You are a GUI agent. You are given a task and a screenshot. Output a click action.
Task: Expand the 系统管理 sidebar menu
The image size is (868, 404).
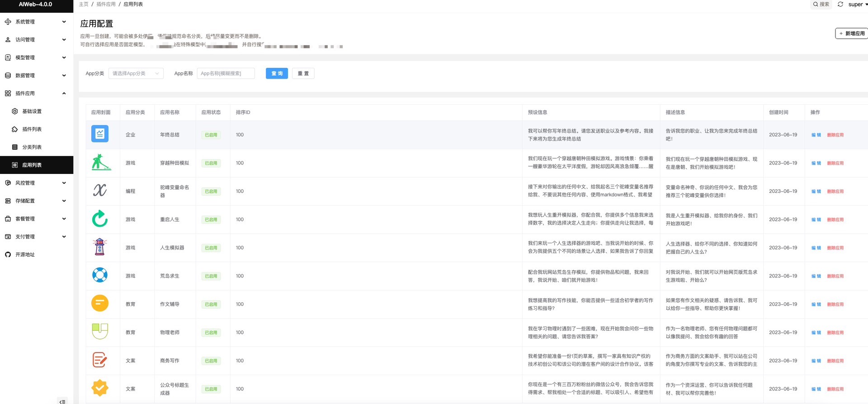36,22
